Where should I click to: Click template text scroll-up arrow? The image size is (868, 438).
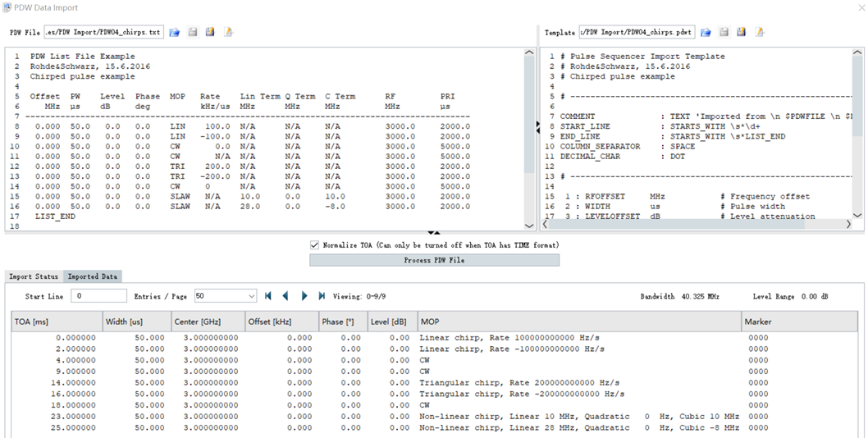[x=857, y=52]
